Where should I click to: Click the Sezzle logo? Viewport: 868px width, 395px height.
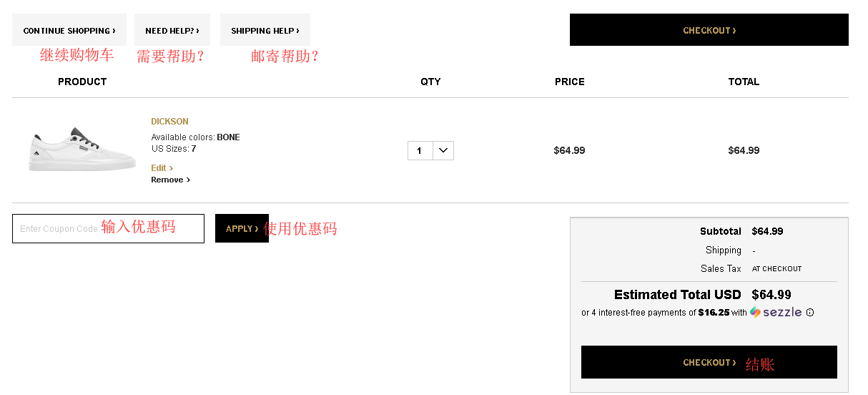(x=776, y=313)
